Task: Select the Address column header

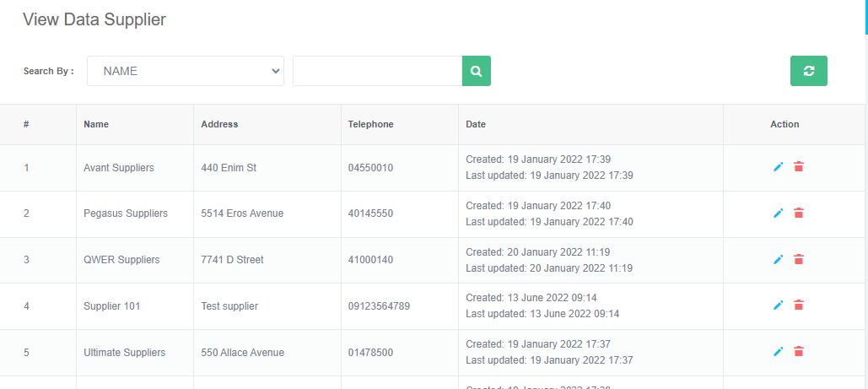Action: click(x=219, y=124)
